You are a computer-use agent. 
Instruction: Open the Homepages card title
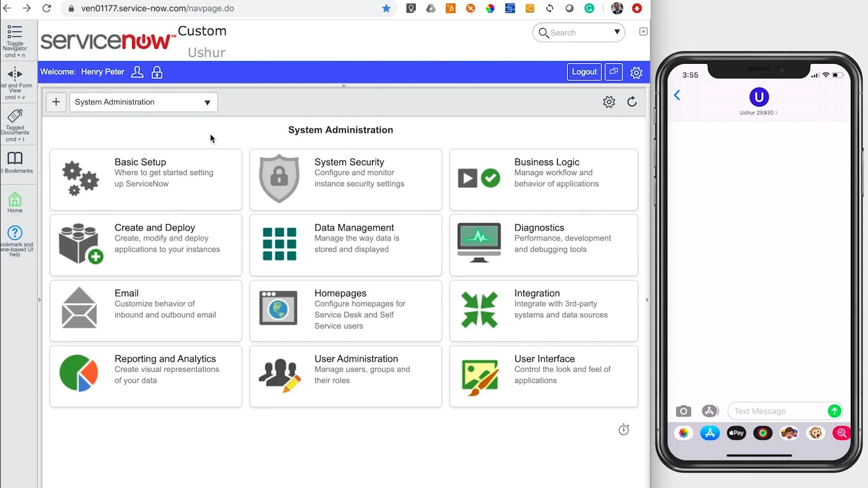(x=340, y=293)
